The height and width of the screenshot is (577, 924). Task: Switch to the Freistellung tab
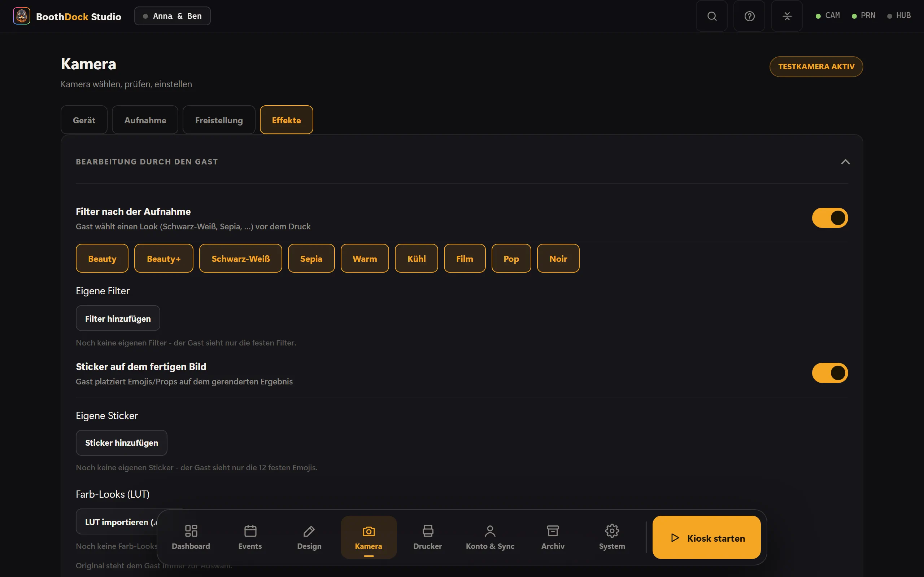pos(219,120)
